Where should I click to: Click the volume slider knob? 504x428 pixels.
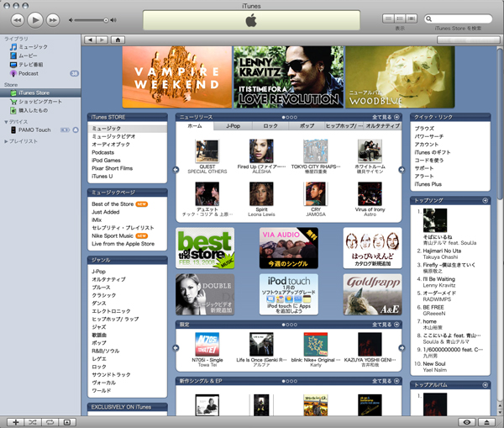[106, 20]
